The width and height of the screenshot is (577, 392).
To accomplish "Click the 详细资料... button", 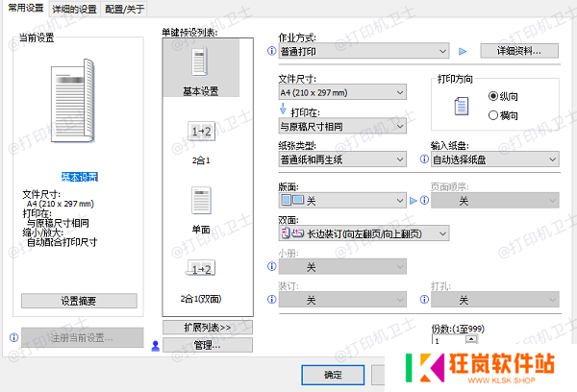I will 511,50.
